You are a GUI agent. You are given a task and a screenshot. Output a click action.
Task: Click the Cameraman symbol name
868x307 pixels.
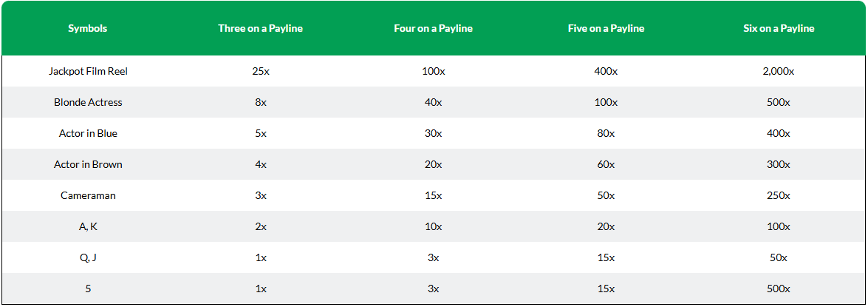point(88,195)
